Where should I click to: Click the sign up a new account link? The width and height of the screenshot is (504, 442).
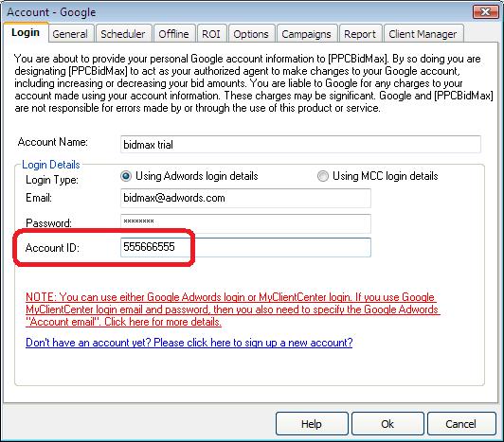189,343
